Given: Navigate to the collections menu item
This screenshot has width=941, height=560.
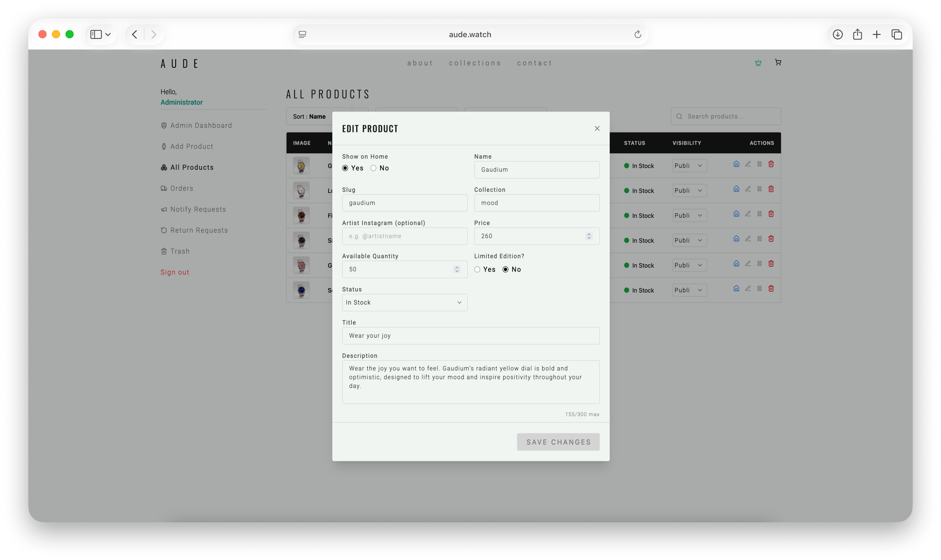Looking at the screenshot, I should (x=475, y=63).
